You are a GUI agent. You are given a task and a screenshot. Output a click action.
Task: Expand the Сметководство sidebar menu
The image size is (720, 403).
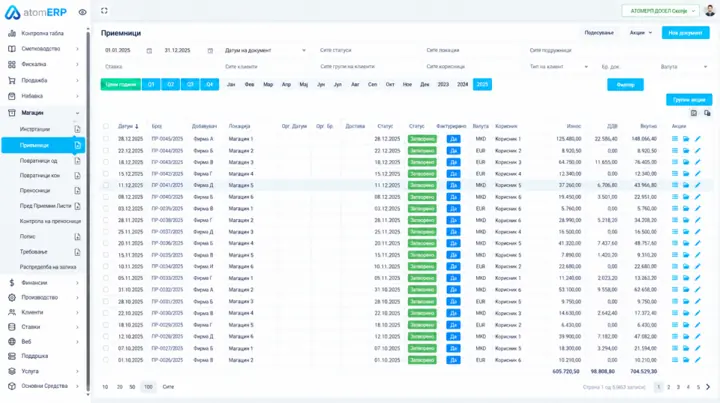pyautogui.click(x=44, y=49)
